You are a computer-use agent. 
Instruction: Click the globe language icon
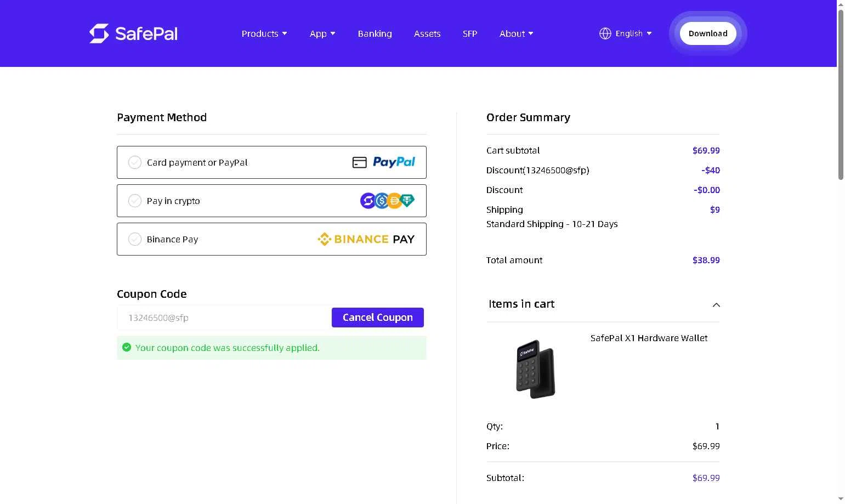point(605,33)
